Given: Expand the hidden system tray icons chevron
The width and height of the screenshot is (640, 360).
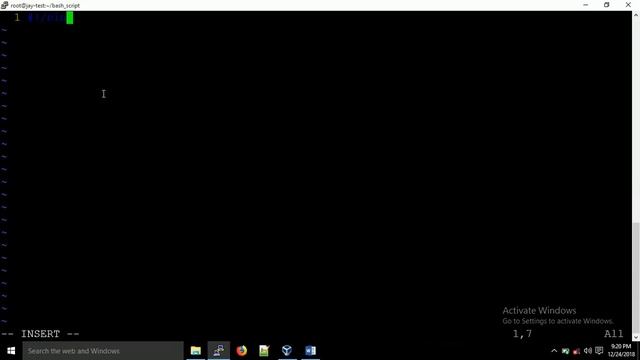Looking at the screenshot, I should click(554, 351).
